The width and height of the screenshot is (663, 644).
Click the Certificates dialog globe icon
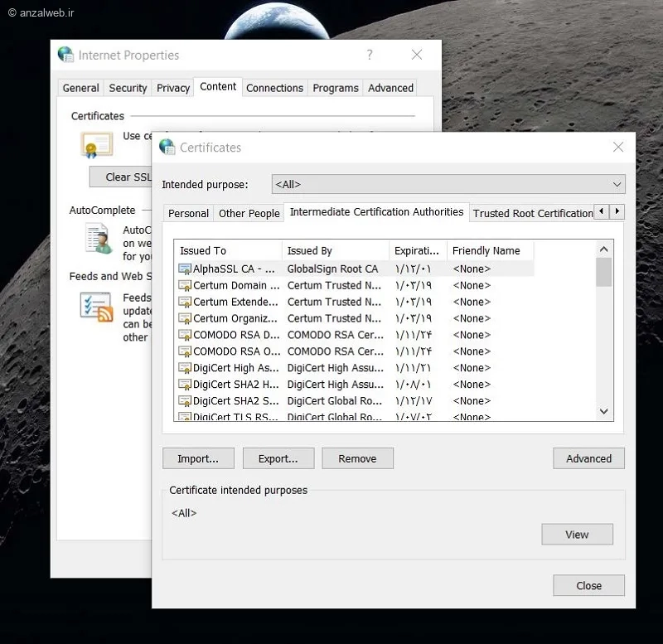click(167, 148)
